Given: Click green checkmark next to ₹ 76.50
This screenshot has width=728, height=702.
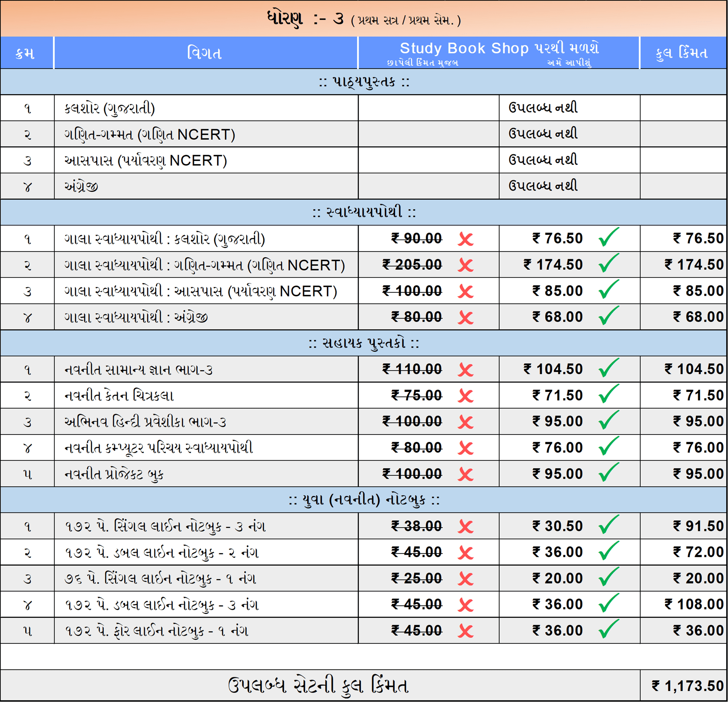Looking at the screenshot, I should tap(608, 237).
